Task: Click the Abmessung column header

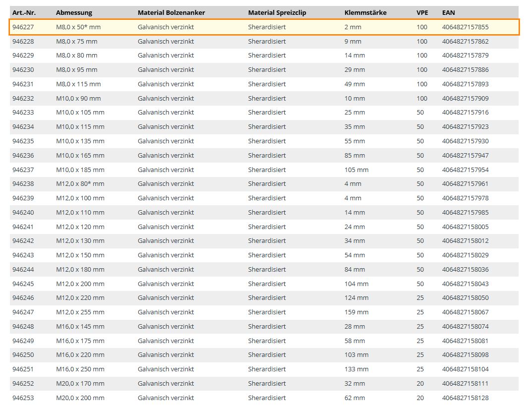Action: (74, 12)
